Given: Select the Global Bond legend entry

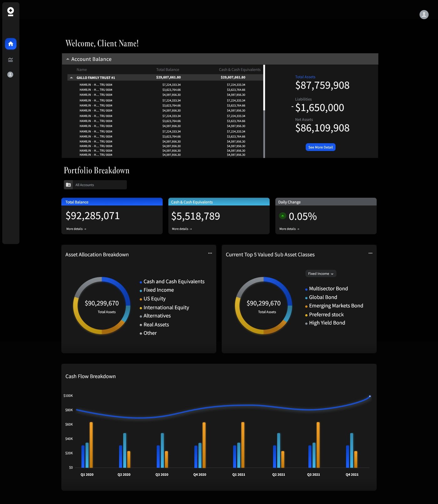Looking at the screenshot, I should coord(321,297).
